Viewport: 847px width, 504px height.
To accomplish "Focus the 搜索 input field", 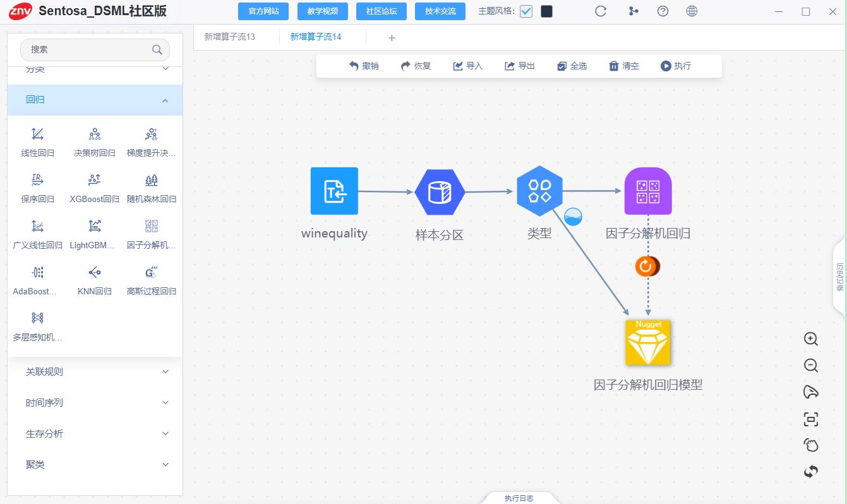I will (95, 49).
